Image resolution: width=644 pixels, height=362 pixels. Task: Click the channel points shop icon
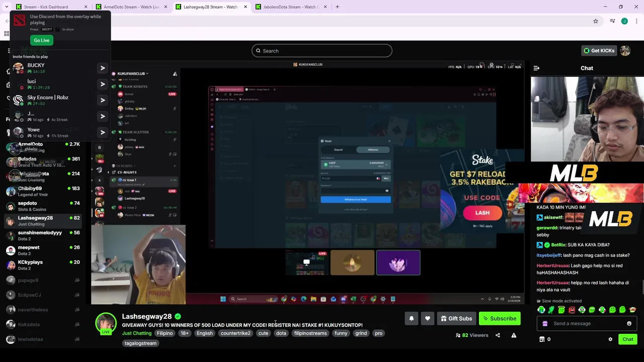542,339
